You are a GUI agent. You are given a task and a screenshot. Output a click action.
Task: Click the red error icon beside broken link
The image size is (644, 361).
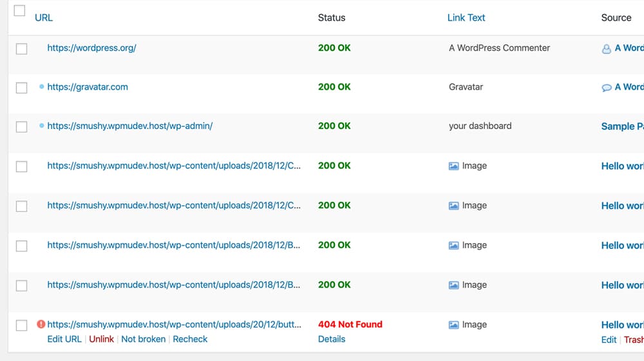(41, 325)
